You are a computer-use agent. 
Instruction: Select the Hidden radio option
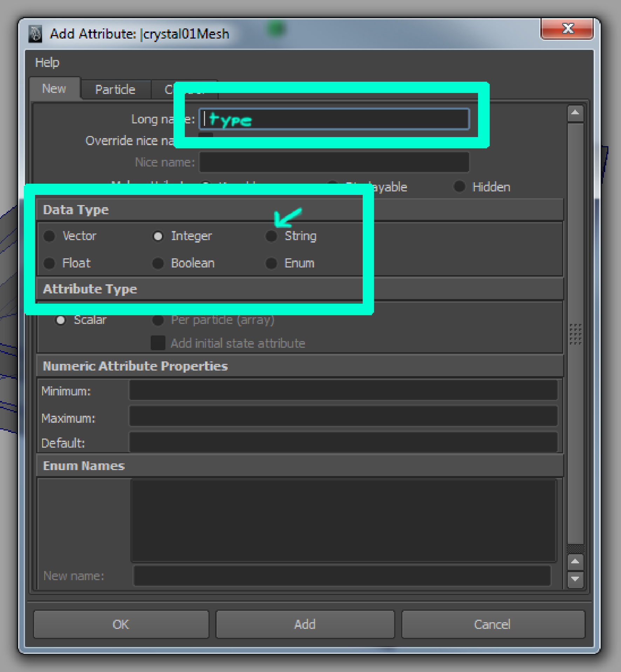pyautogui.click(x=459, y=187)
